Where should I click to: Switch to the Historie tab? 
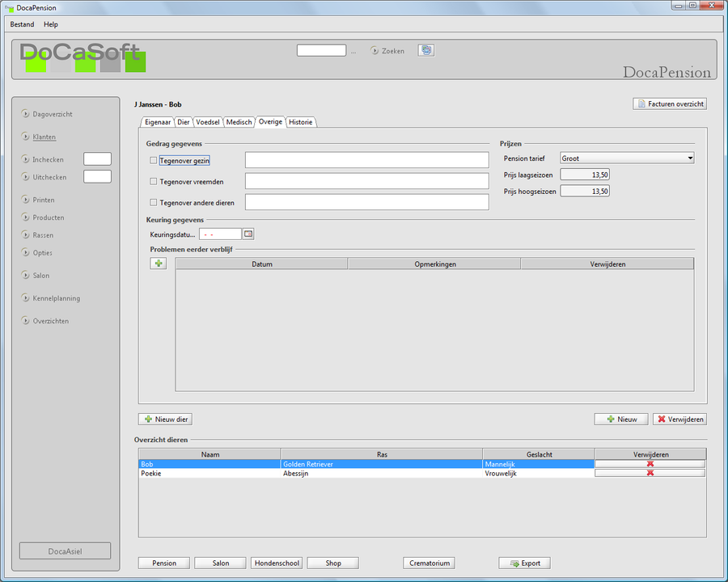[x=300, y=122]
